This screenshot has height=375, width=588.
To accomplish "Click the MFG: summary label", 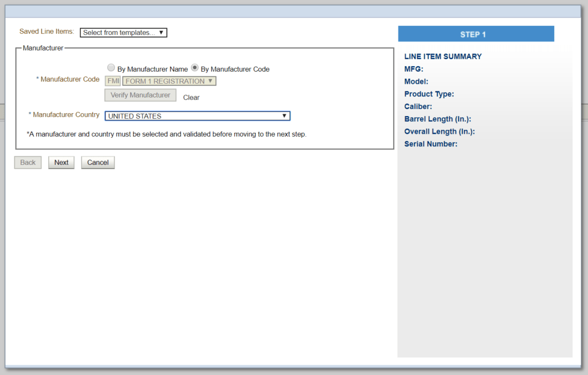I will pos(413,69).
